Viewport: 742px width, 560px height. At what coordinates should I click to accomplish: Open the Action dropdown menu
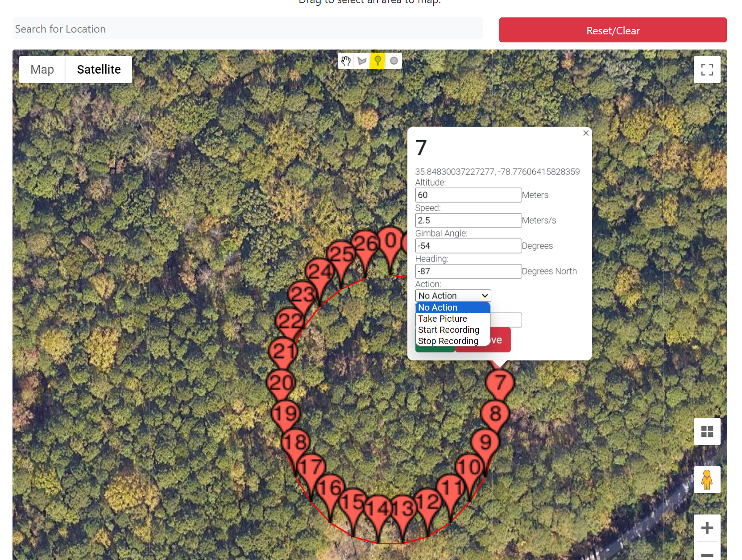click(453, 296)
